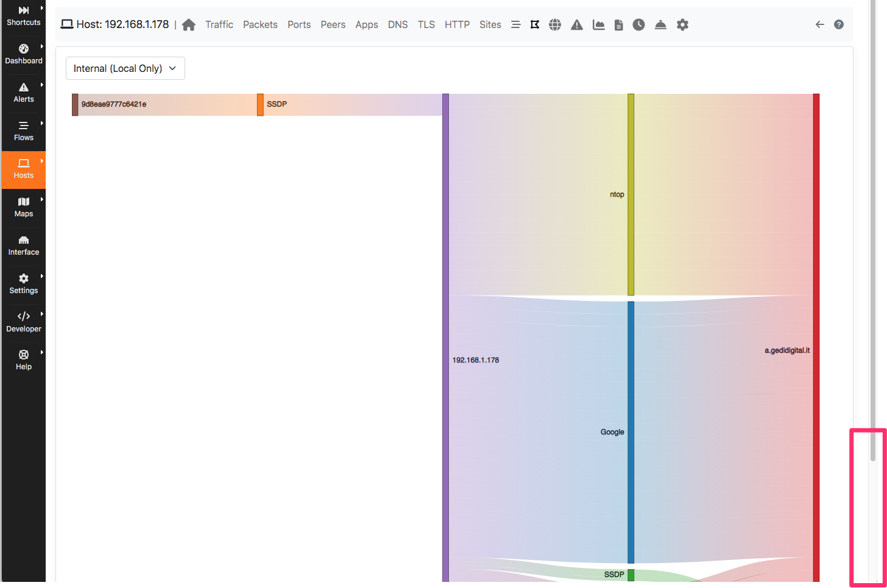Switch to the DNS tab
The height and width of the screenshot is (588, 887).
pos(398,24)
